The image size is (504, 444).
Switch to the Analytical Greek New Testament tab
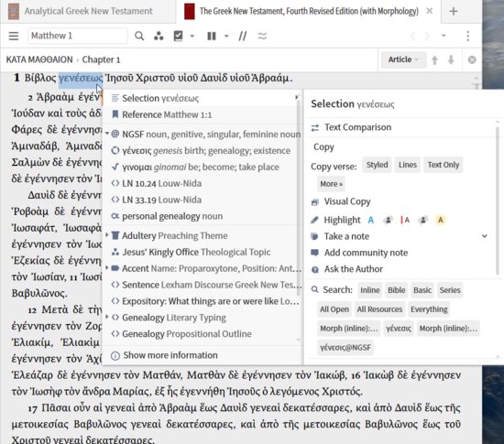(88, 11)
